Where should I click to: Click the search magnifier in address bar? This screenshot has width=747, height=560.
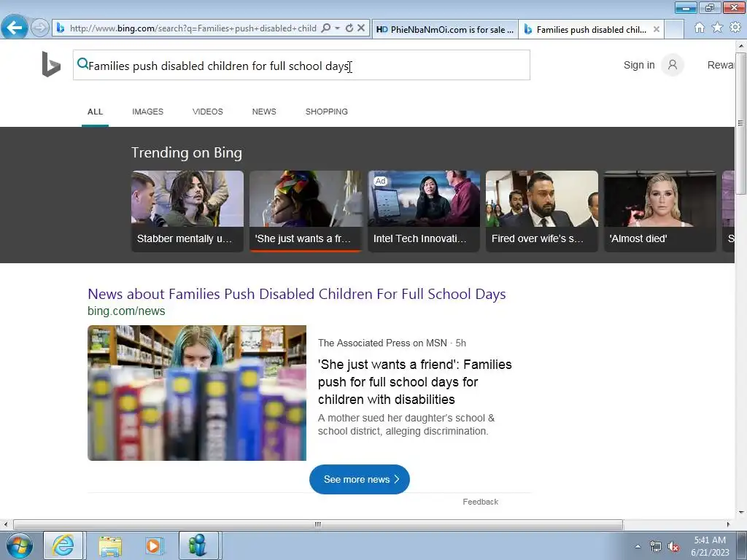(x=326, y=28)
